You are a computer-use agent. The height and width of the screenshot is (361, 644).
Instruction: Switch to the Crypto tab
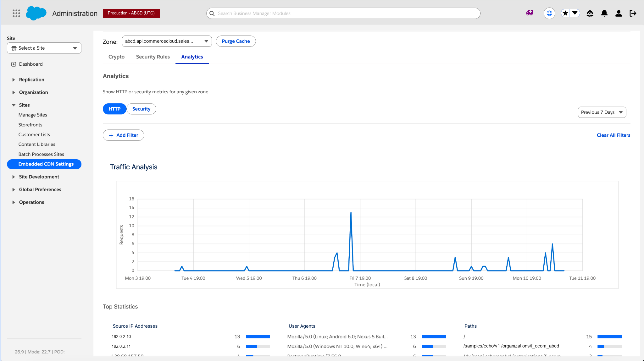pos(116,57)
